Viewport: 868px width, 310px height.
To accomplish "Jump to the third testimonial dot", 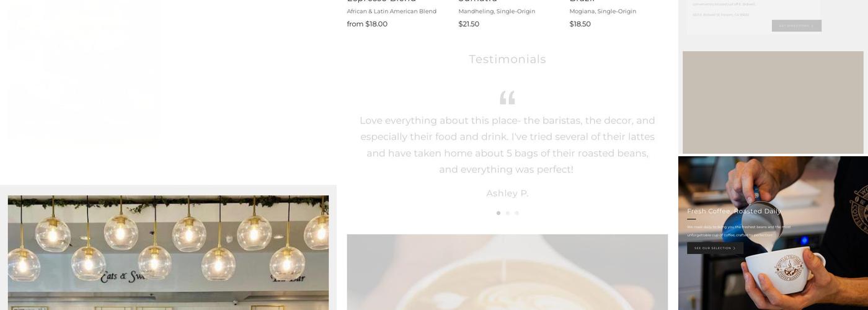I will point(516,213).
